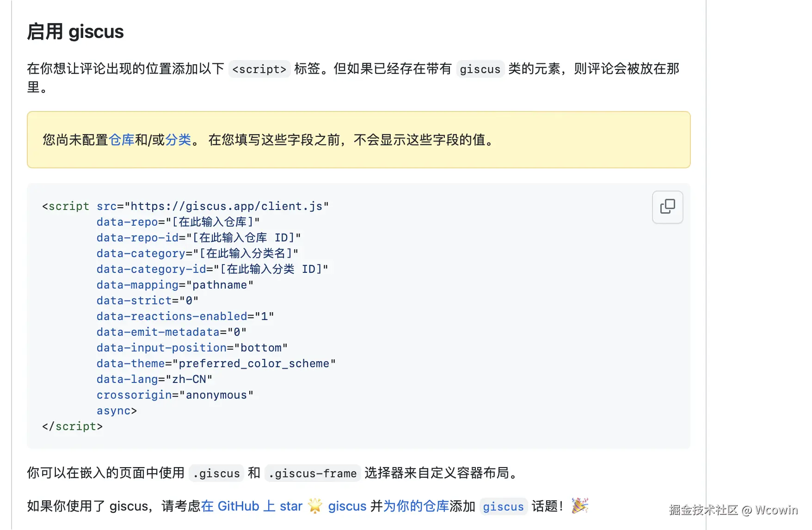Click the 不会显示这些字段的值 warning text
Screen dimensions: 812x530
tap(419, 140)
